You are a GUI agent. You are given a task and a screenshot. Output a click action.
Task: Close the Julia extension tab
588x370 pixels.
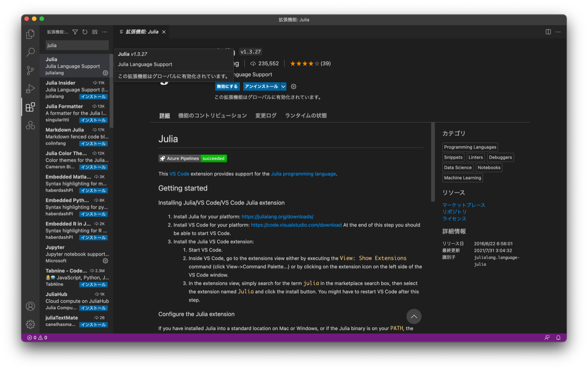(164, 32)
